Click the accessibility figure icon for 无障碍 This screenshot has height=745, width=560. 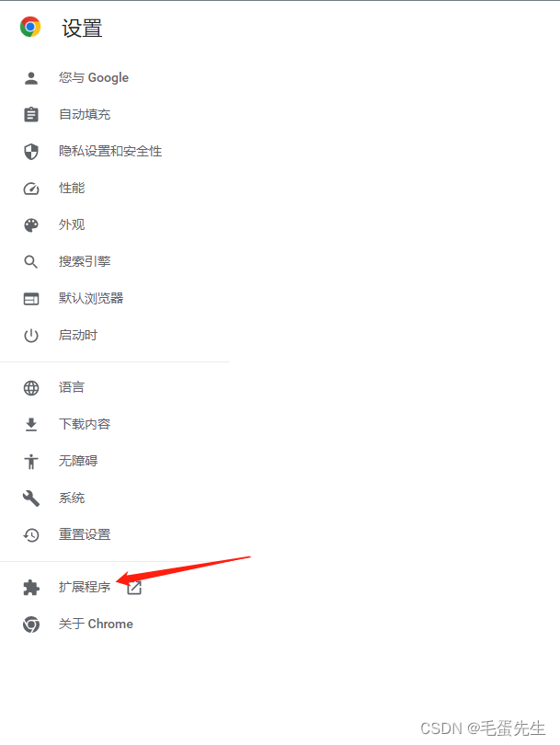point(31,462)
